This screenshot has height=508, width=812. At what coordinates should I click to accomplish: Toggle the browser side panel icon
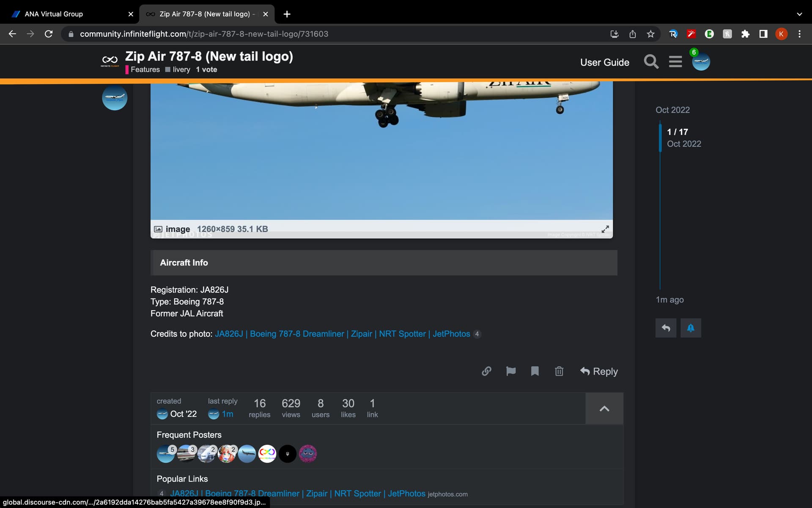click(763, 34)
